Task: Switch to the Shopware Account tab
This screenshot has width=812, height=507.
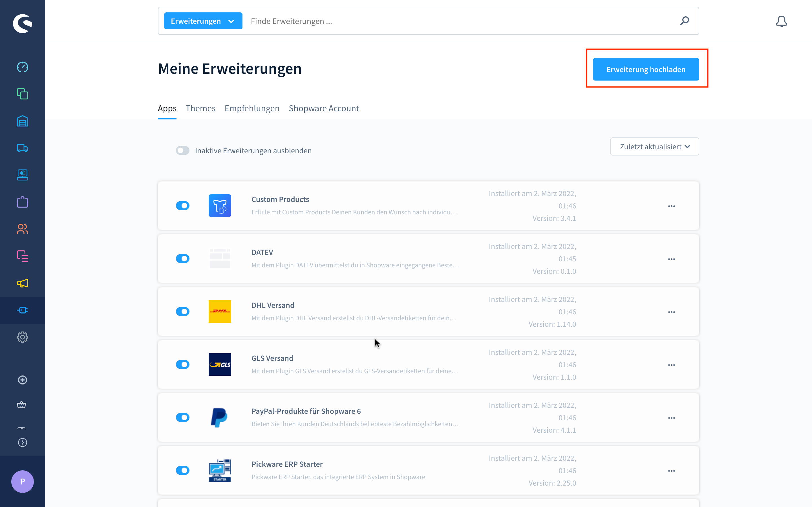Action: coord(323,108)
